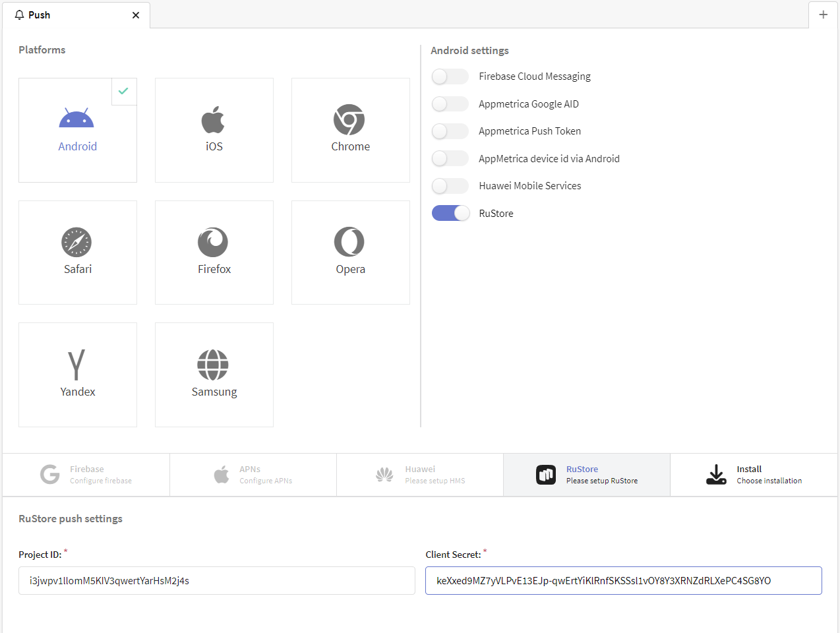Viewport: 840px width, 633px height.
Task: Click the 'Project ID:' label
Action: [x=40, y=555]
